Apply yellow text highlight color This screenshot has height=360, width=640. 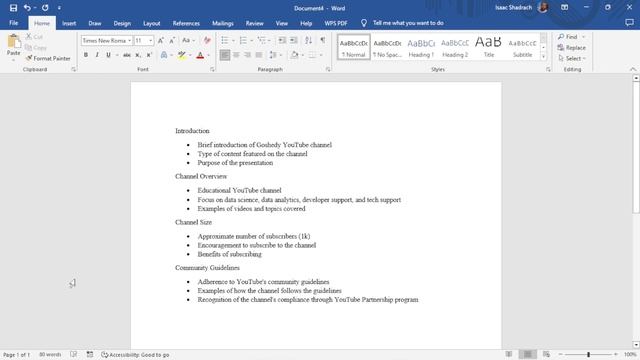182,55
